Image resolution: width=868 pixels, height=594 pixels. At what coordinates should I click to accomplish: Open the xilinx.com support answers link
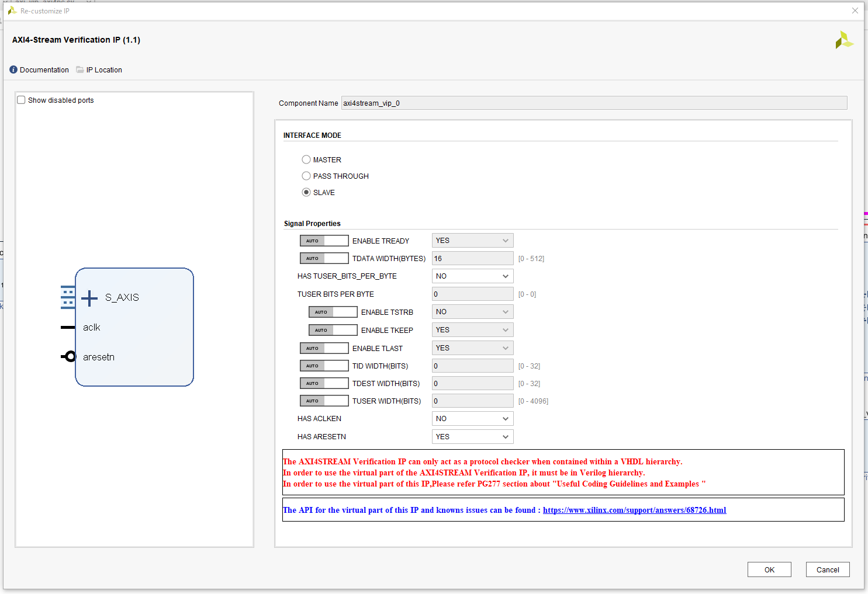tap(634, 510)
